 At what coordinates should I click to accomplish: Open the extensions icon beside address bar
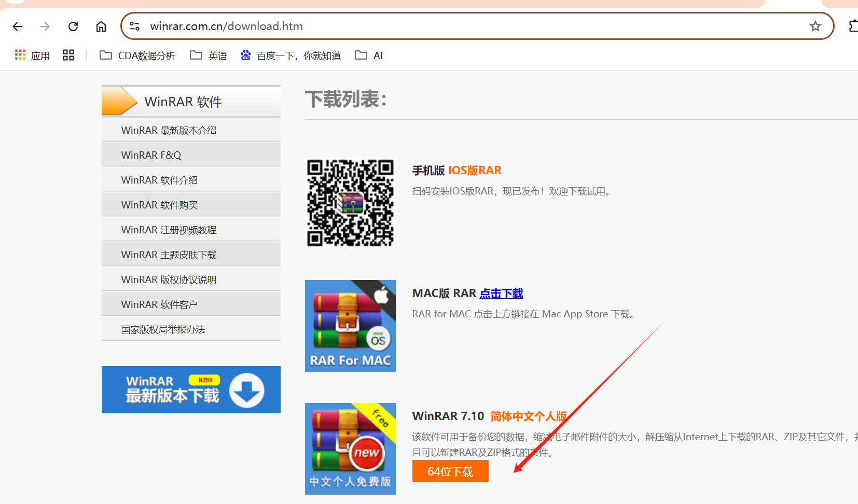853,26
